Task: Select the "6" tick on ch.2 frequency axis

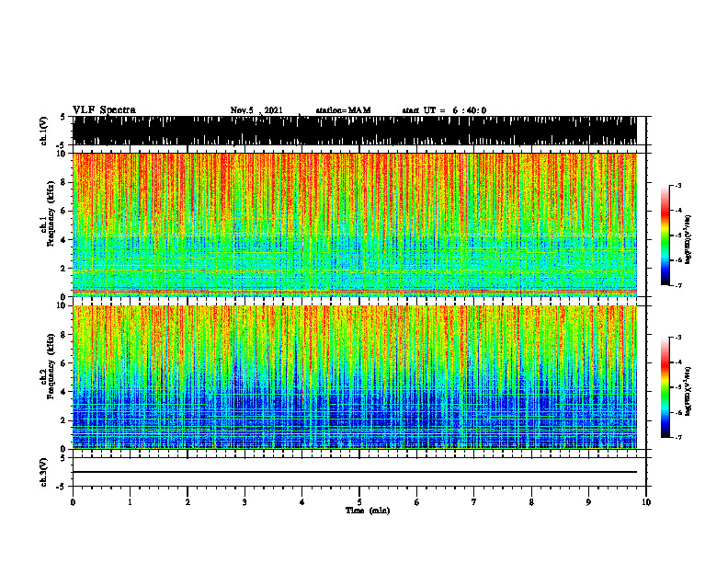Action: coord(65,363)
